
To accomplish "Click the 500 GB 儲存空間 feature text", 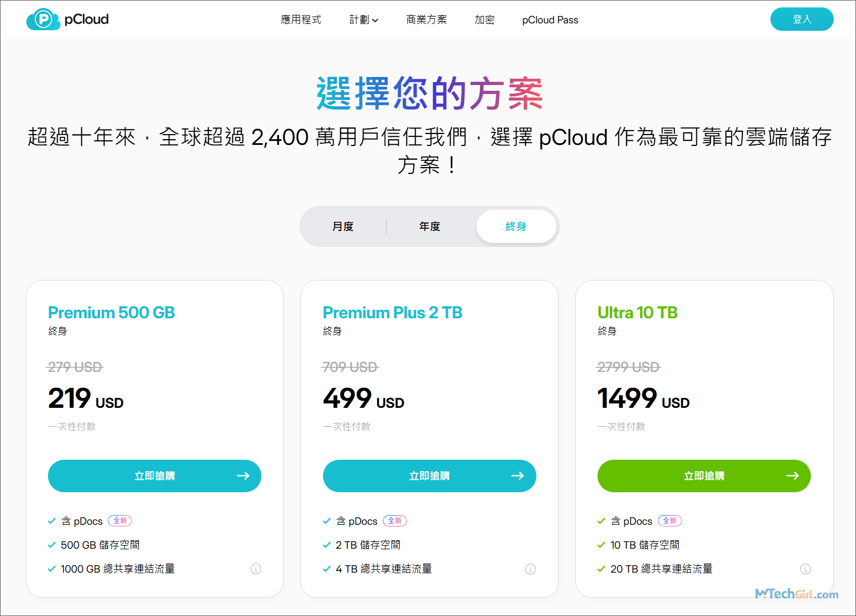I will [100, 545].
